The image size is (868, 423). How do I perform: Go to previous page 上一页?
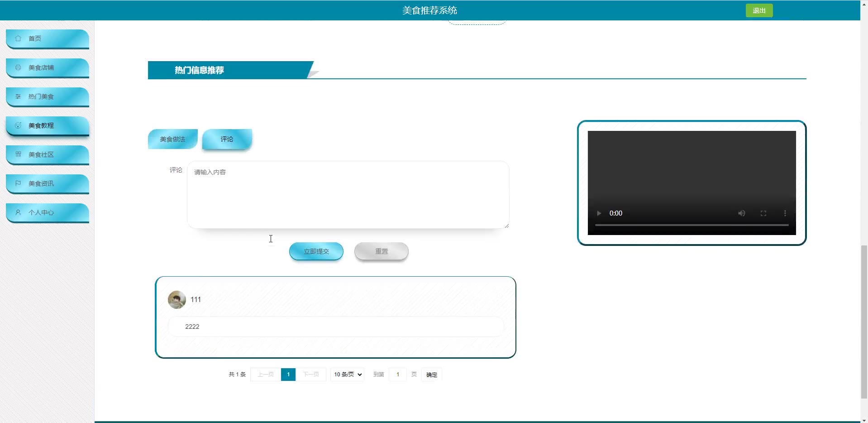point(266,375)
